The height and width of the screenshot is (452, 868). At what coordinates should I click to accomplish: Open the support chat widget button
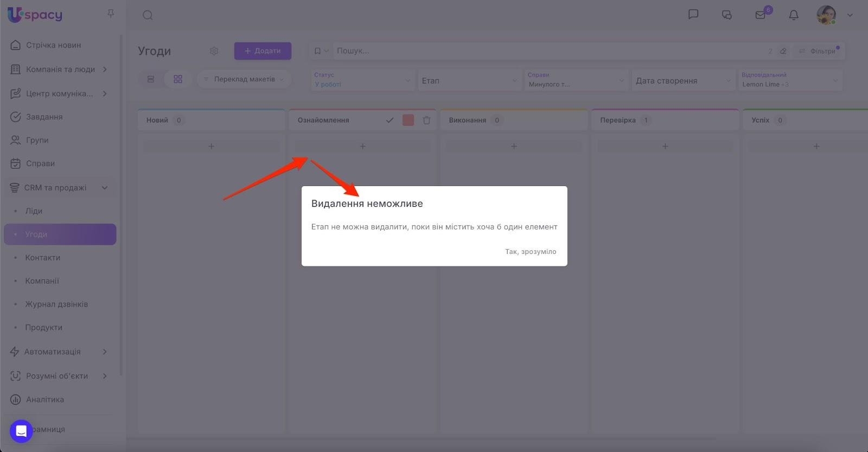click(x=21, y=431)
